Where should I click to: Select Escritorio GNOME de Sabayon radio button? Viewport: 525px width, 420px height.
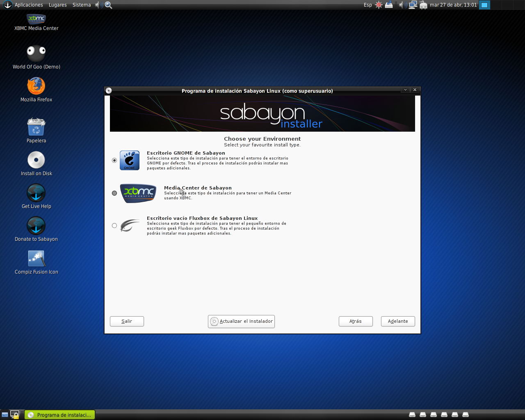[x=114, y=160]
